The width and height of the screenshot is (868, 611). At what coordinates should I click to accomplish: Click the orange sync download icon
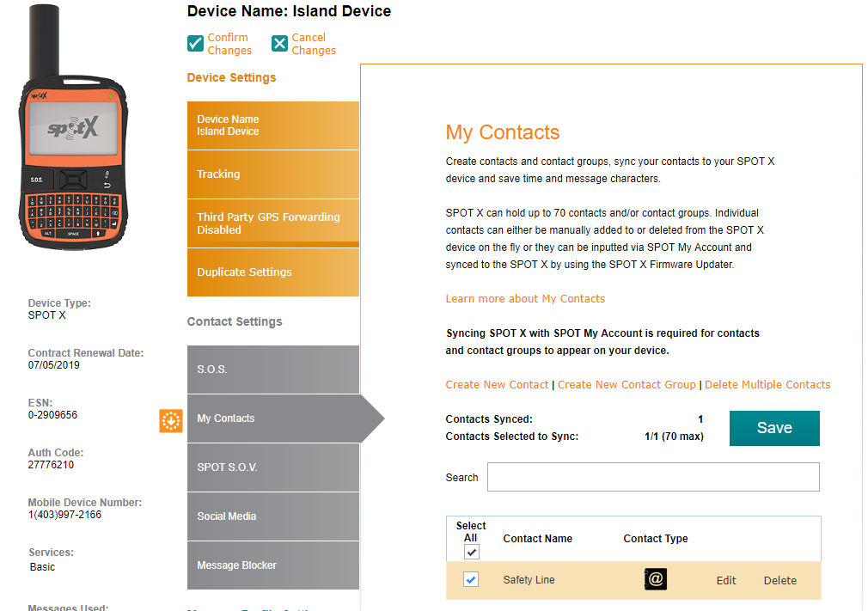(x=171, y=420)
